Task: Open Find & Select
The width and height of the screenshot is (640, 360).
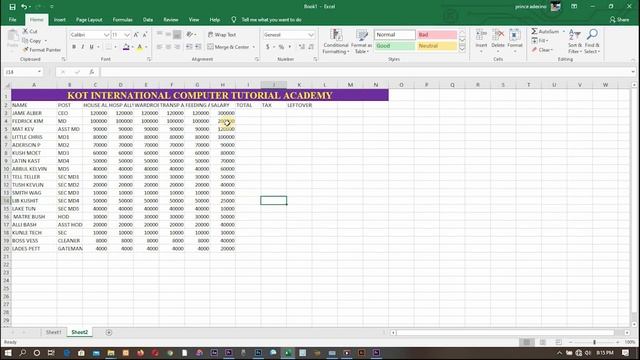Action: coord(592,41)
